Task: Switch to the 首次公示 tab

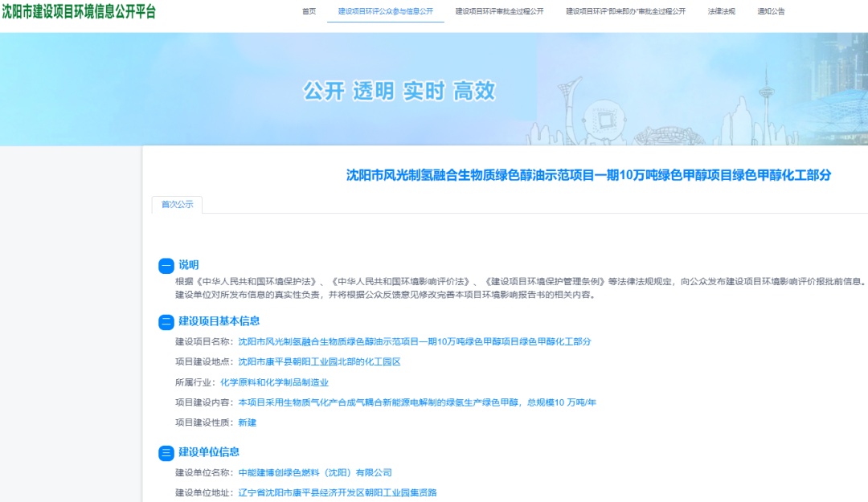Action: 177,205
